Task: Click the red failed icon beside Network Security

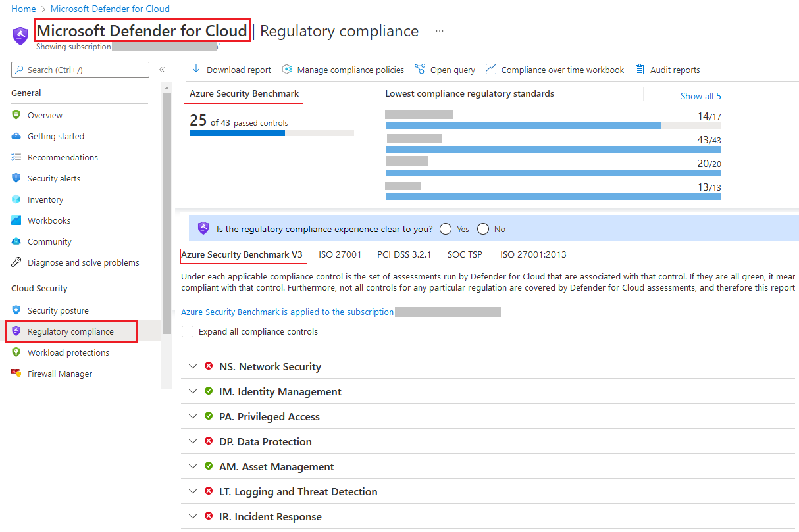Action: tap(209, 366)
